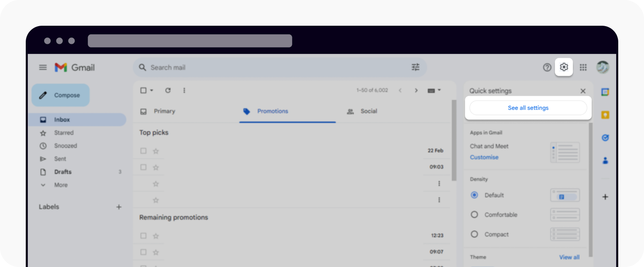
Task: Open Contacts in the side panel
Action: click(605, 160)
